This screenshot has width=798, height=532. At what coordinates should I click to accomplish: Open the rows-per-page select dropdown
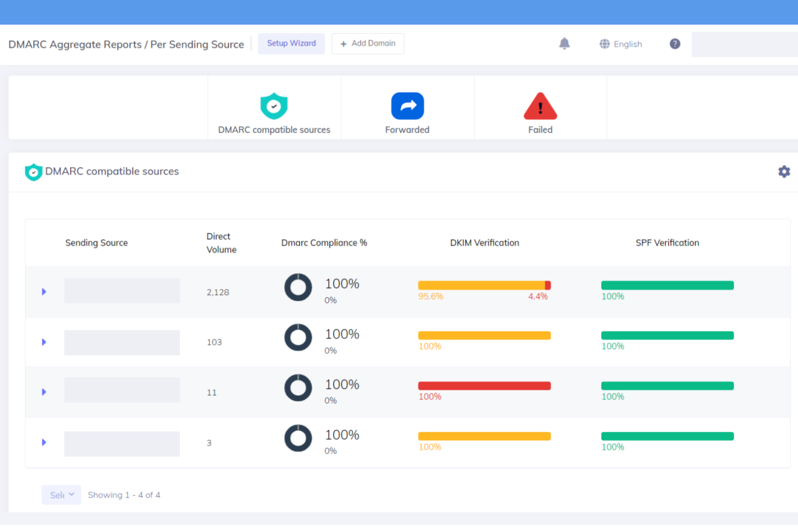point(61,495)
